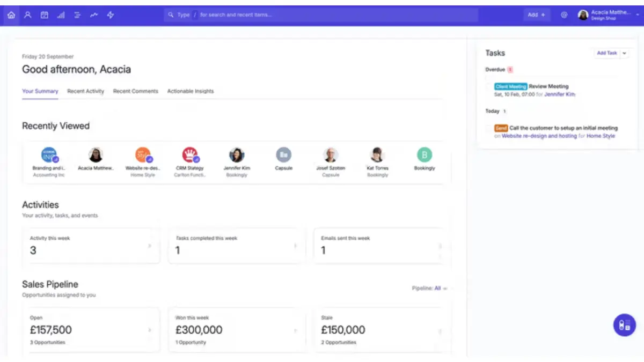Open the floating support widget
The width and height of the screenshot is (644, 362).
click(624, 324)
